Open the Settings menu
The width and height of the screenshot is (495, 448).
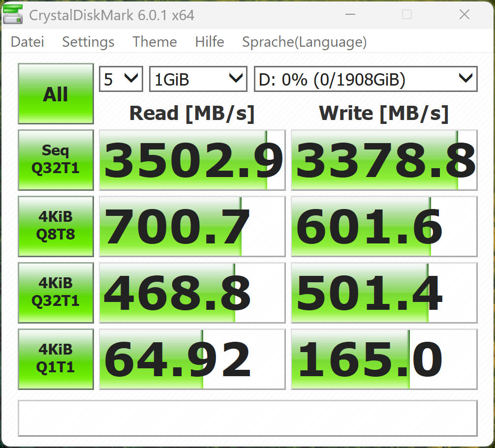coord(88,42)
